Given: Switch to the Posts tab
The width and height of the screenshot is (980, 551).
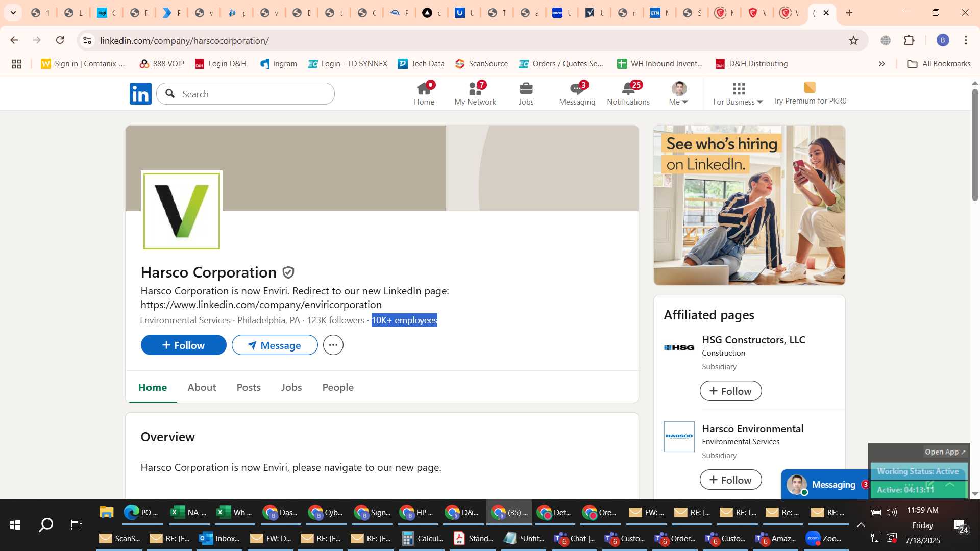Looking at the screenshot, I should coord(249,387).
